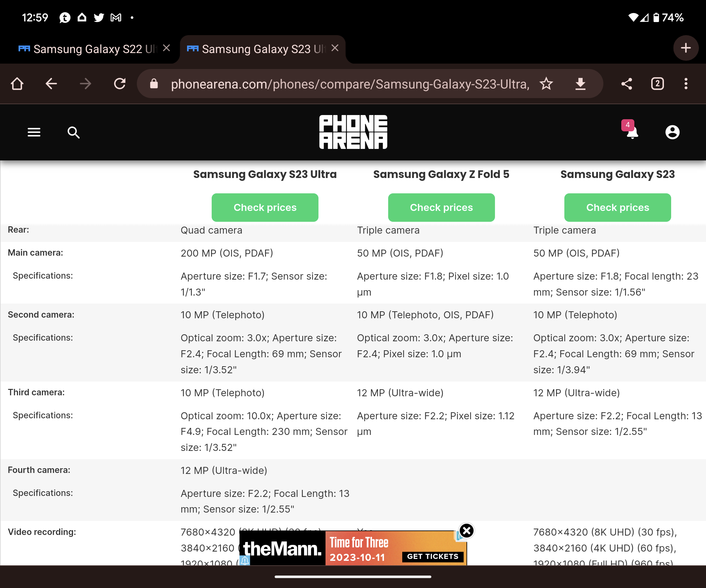706x588 pixels.
Task: Go back using the back arrow
Action: pyautogui.click(x=51, y=84)
